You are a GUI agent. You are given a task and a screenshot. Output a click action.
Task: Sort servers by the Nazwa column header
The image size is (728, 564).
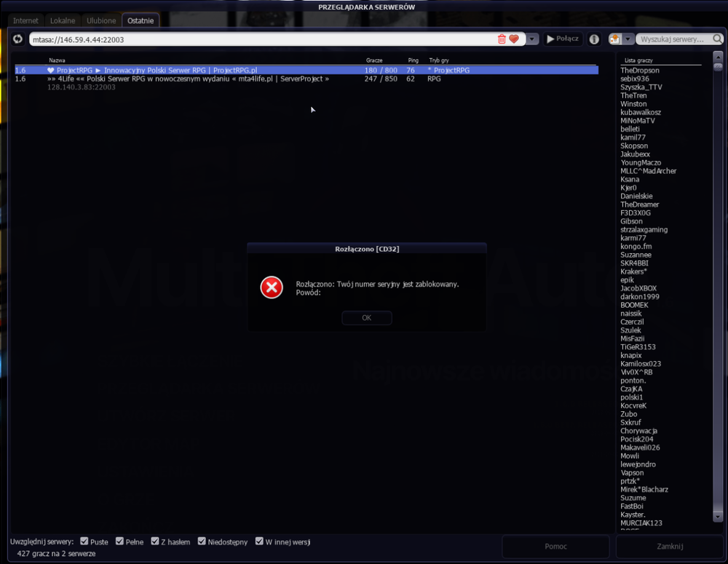(57, 60)
